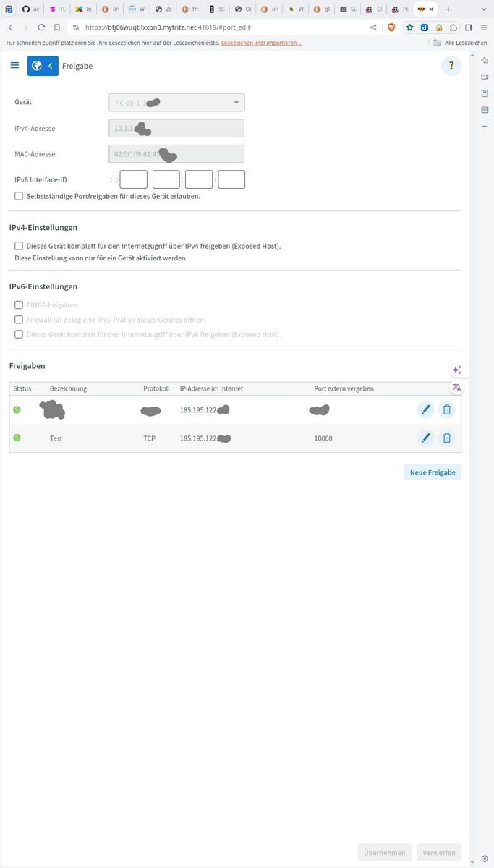Screen dimensions: 494x868
Task: Delete the Test port sharing entry
Action: tap(447, 438)
